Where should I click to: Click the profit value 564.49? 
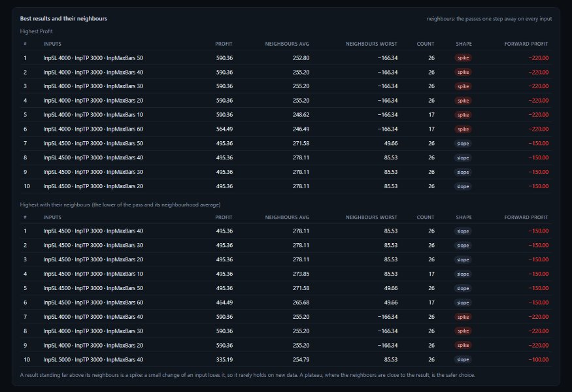pos(224,129)
